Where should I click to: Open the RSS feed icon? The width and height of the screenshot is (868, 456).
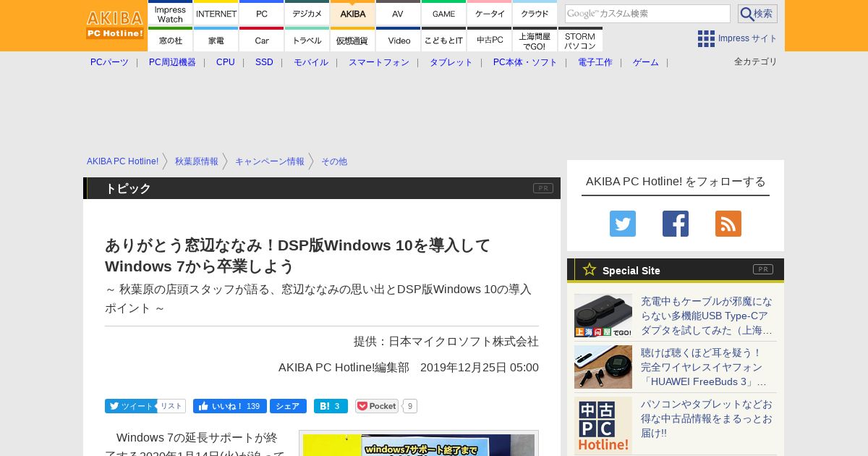click(x=728, y=224)
